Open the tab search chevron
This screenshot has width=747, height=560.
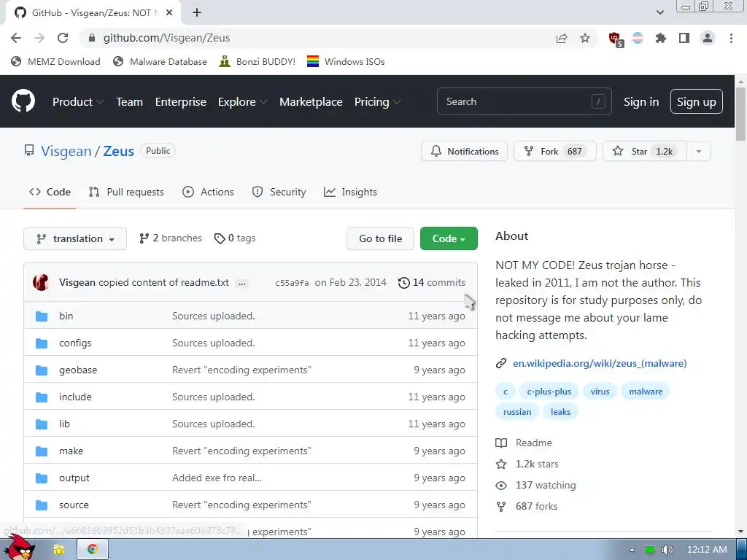(x=659, y=12)
